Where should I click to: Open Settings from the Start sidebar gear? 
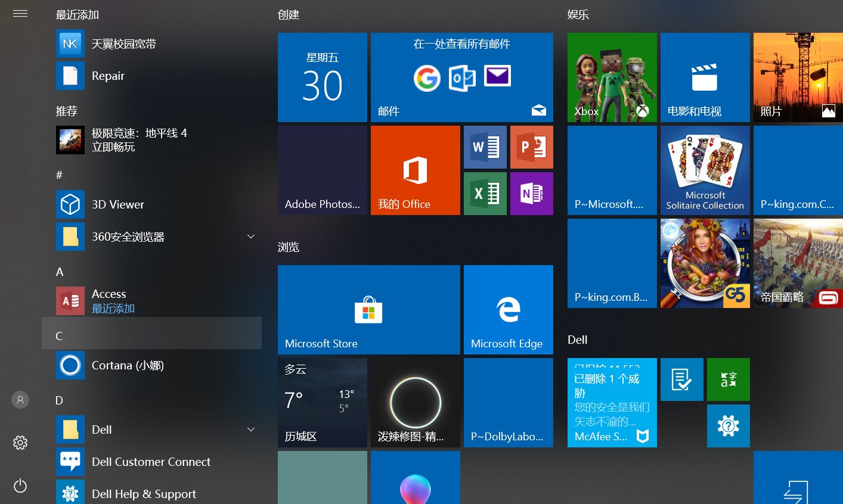(x=20, y=443)
